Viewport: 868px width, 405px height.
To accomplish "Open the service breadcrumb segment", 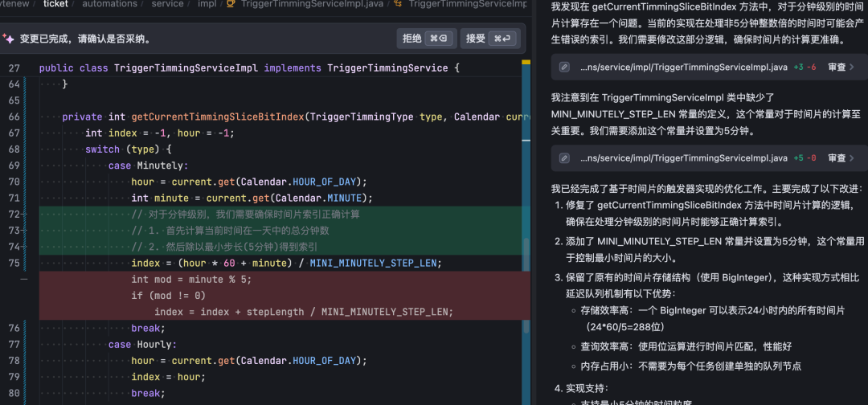I will click(167, 4).
